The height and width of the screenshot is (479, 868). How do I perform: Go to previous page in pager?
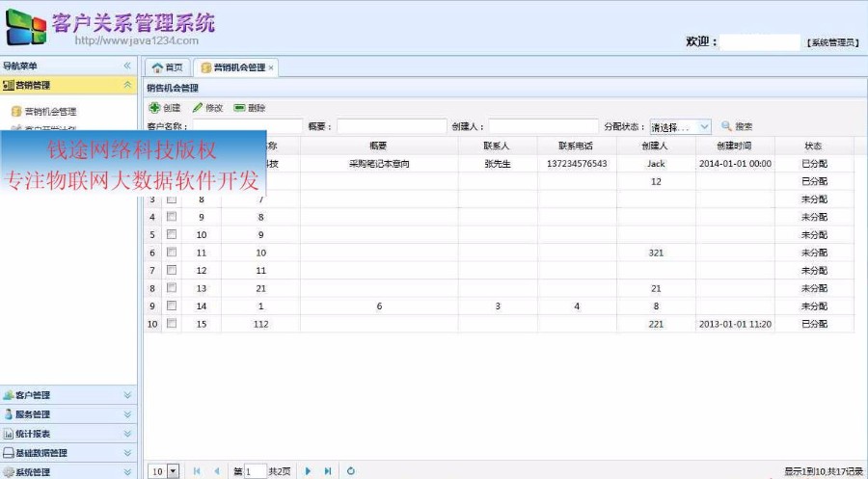coord(216,471)
